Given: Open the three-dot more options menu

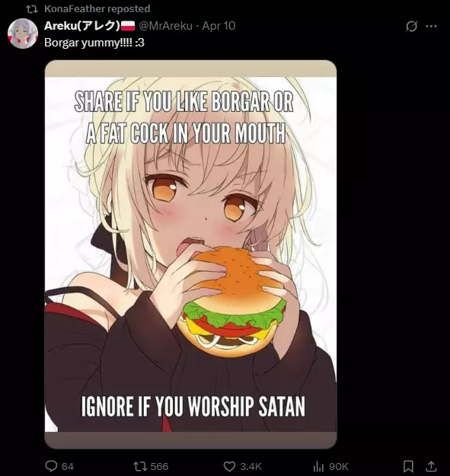Looking at the screenshot, I should point(431,26).
